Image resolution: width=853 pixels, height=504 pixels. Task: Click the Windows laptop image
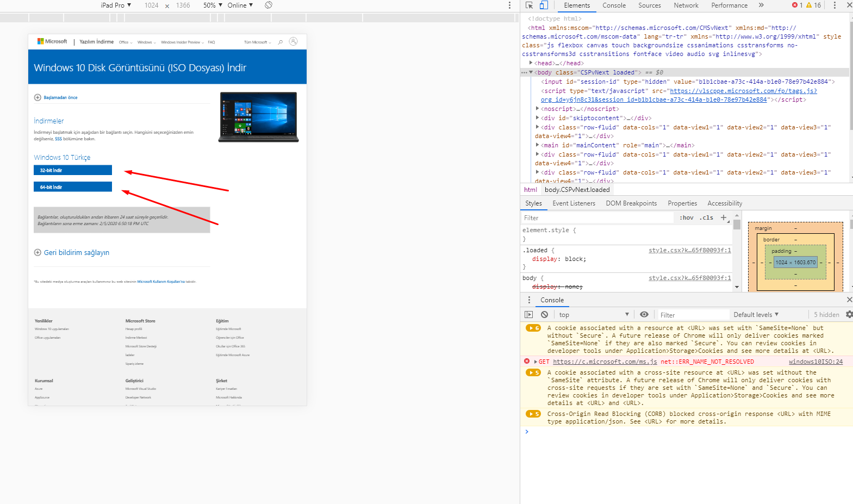click(x=258, y=117)
